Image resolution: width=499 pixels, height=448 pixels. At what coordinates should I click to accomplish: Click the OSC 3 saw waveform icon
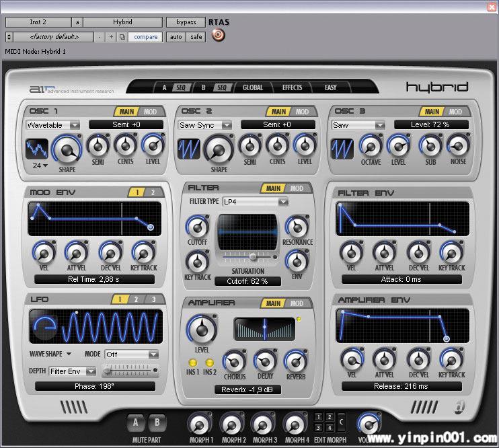click(x=342, y=149)
